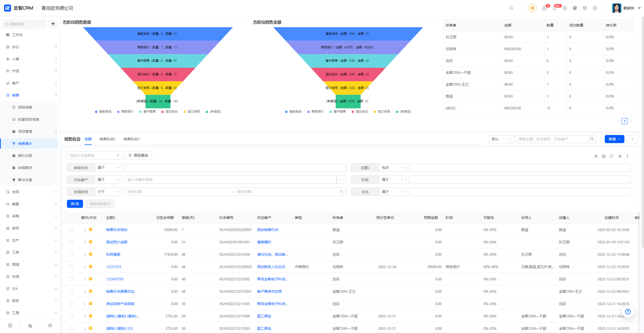Open 招标信息 in the sidebar

pyautogui.click(x=25, y=107)
